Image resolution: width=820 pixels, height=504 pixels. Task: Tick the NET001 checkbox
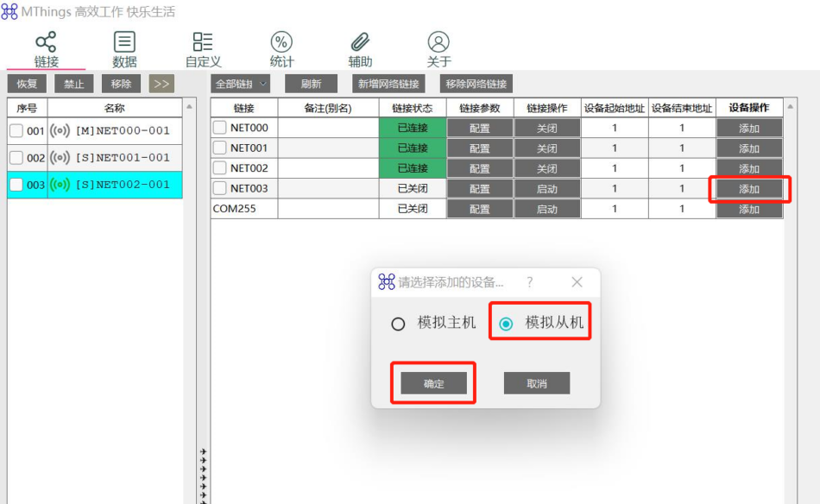click(x=219, y=148)
